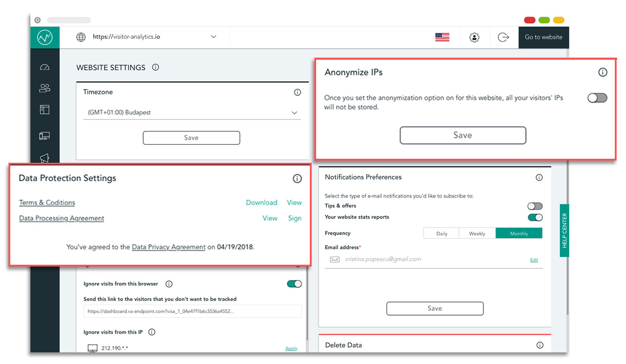Select Weekly report frequency

pos(477,233)
